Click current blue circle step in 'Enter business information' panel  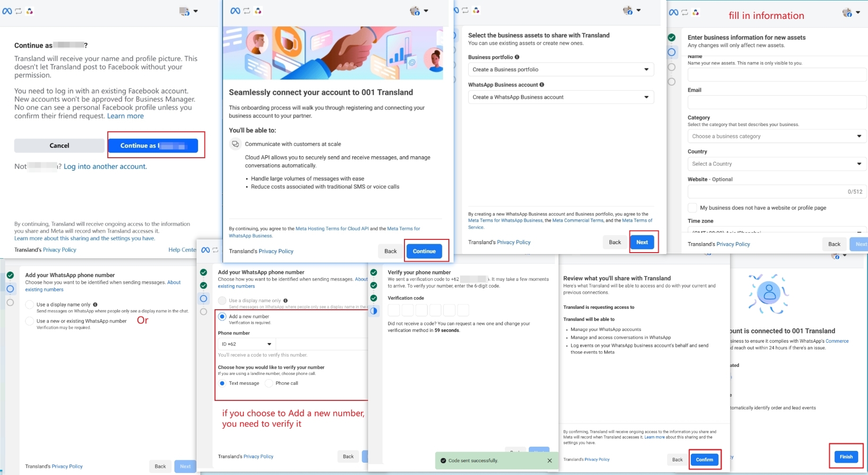(x=671, y=52)
